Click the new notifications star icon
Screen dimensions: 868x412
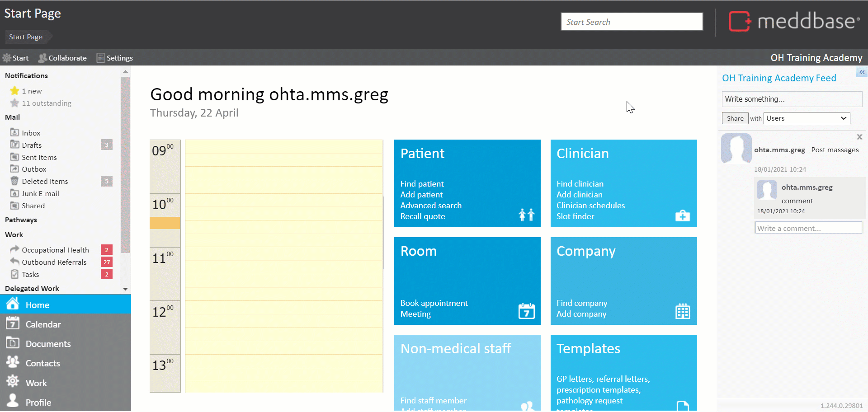(14, 91)
